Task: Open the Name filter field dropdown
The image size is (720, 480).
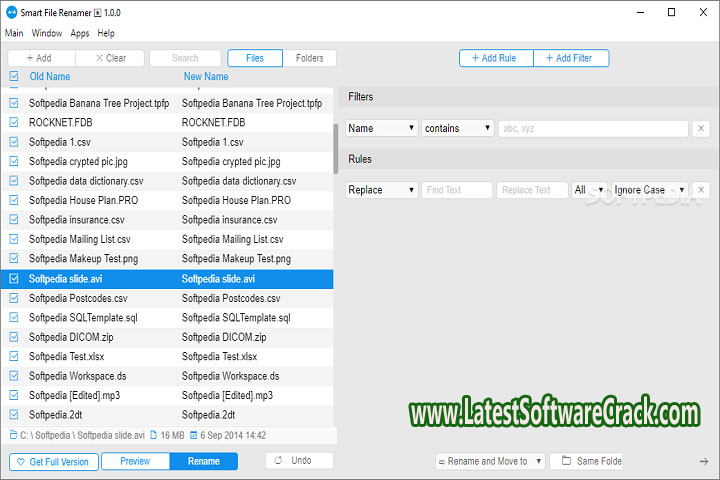Action: coord(381,128)
